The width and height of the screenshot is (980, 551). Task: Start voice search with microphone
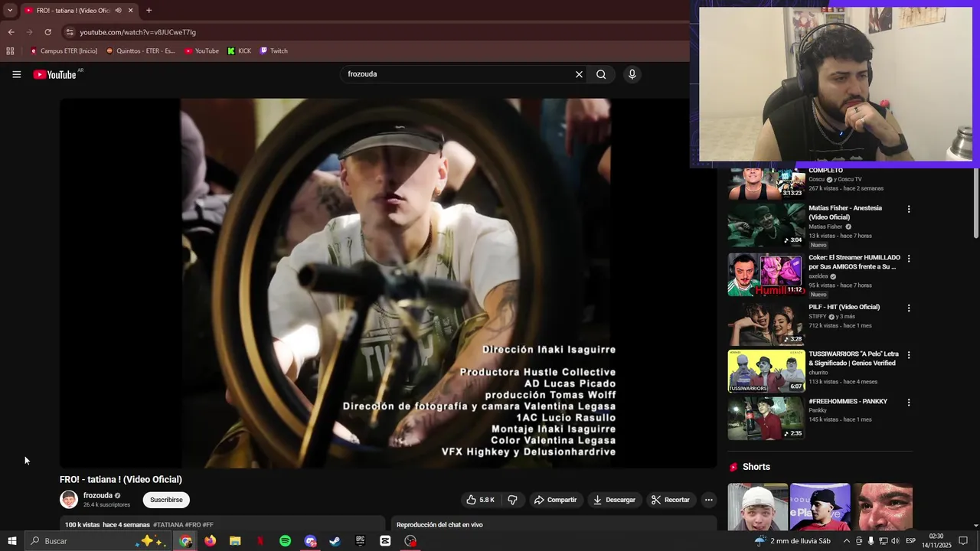click(632, 74)
